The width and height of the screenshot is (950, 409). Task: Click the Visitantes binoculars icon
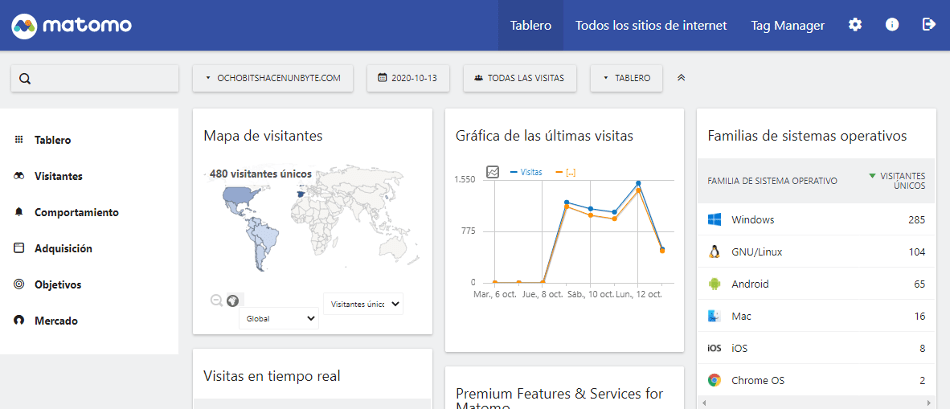click(19, 176)
